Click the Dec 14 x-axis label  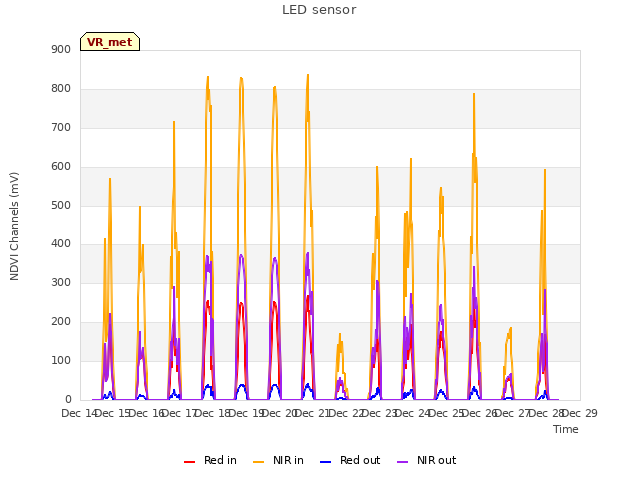click(x=80, y=413)
